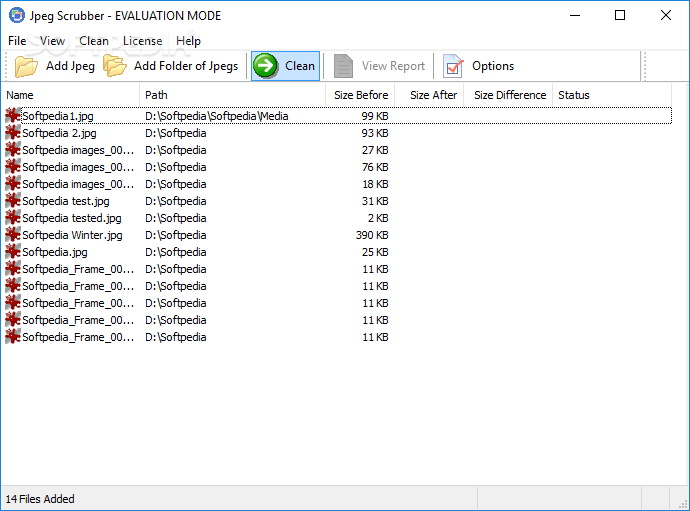Click the path D:\Softpedia\Softpedia\Media

pyautogui.click(x=217, y=116)
